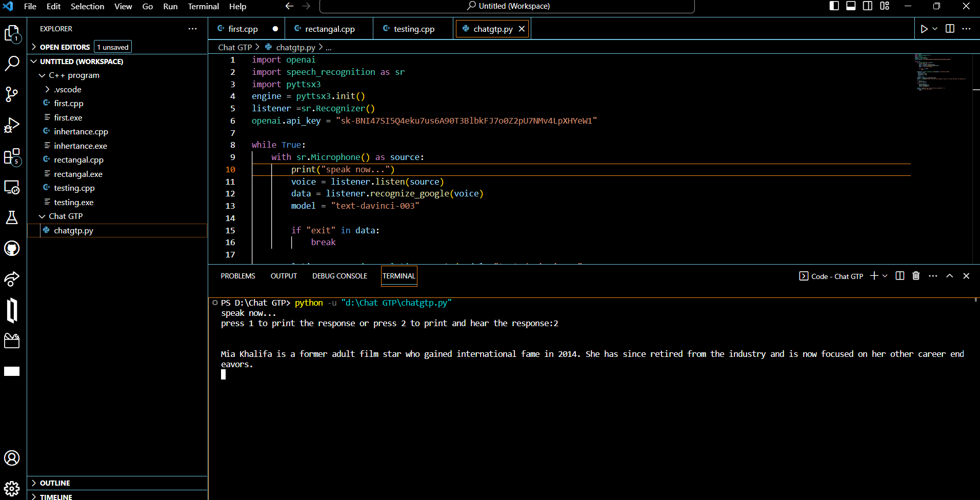This screenshot has height=500, width=980.
Task: Split the terminal pane
Action: (899, 276)
